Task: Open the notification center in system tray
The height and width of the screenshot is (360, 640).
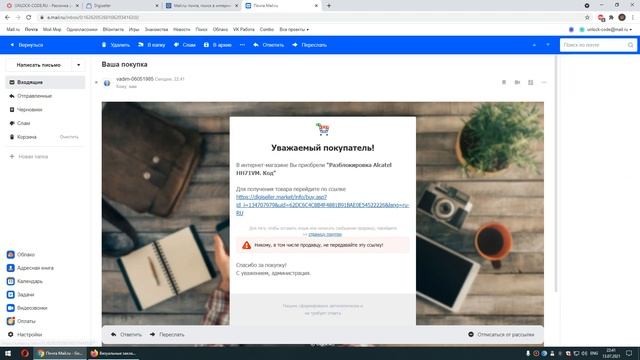Action: (x=629, y=353)
